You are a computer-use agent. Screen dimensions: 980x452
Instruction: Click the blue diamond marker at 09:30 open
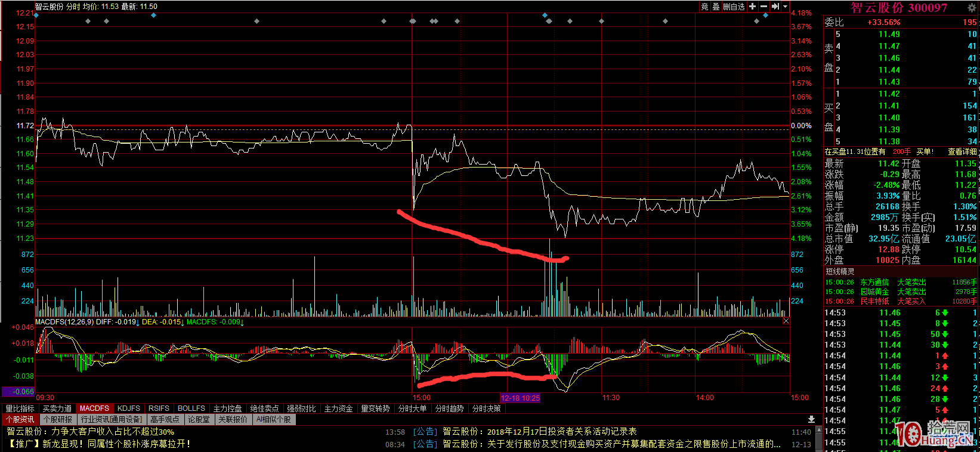tap(36, 15)
